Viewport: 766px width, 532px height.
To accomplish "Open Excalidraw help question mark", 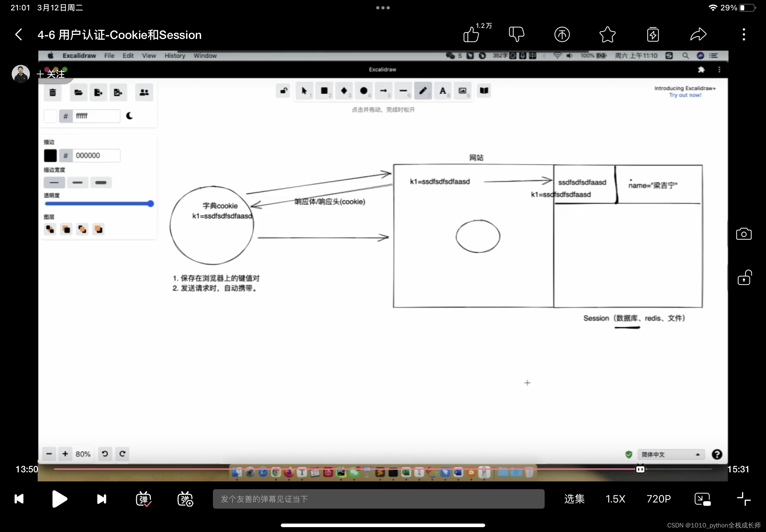I will pyautogui.click(x=717, y=454).
